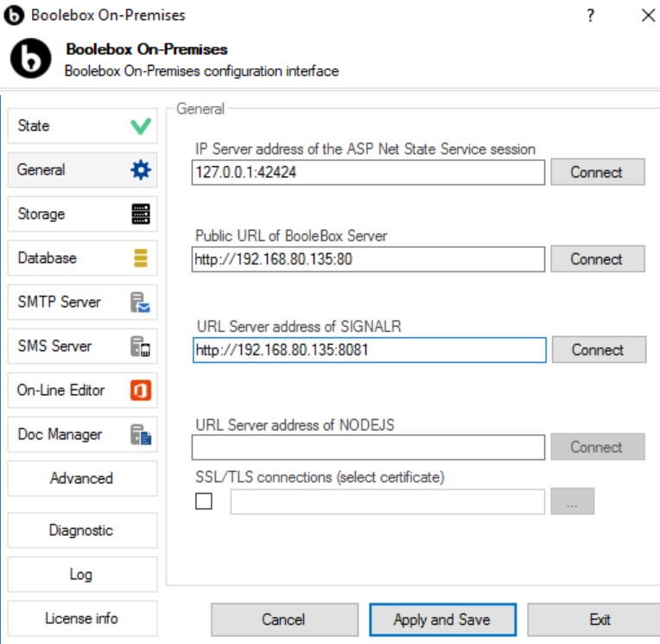The height and width of the screenshot is (644, 660).
Task: Open the Diagnostic section
Action: 83,530
